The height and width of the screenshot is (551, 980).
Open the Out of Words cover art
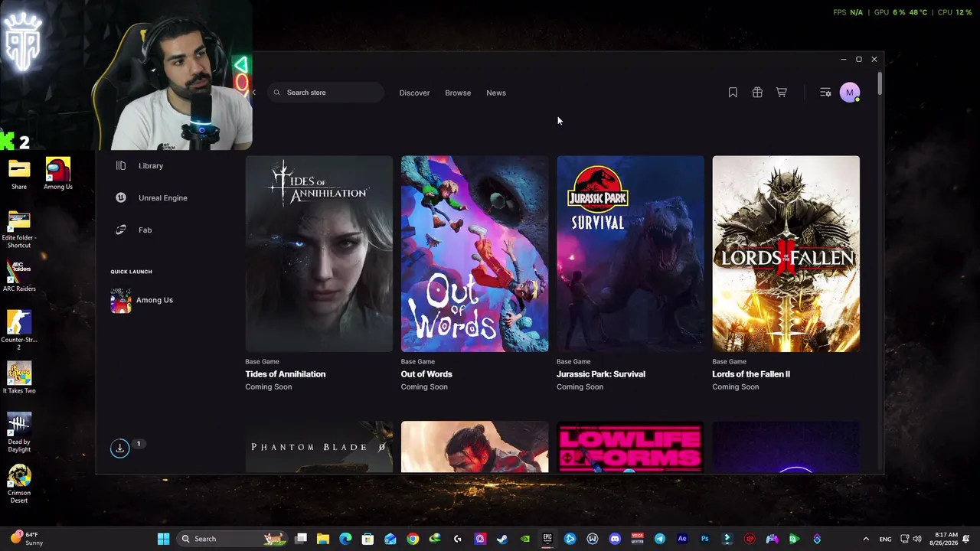pos(475,254)
